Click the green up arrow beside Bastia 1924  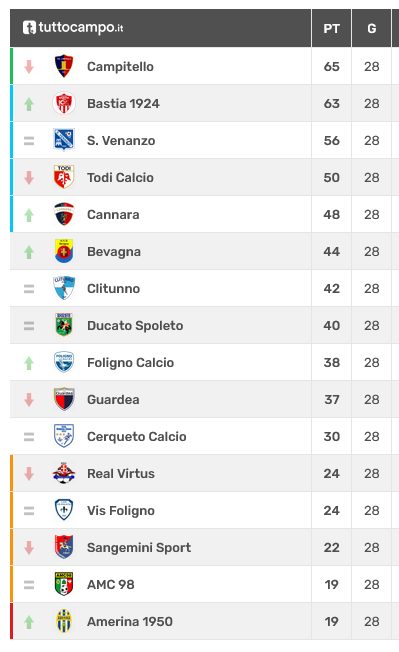click(x=29, y=104)
